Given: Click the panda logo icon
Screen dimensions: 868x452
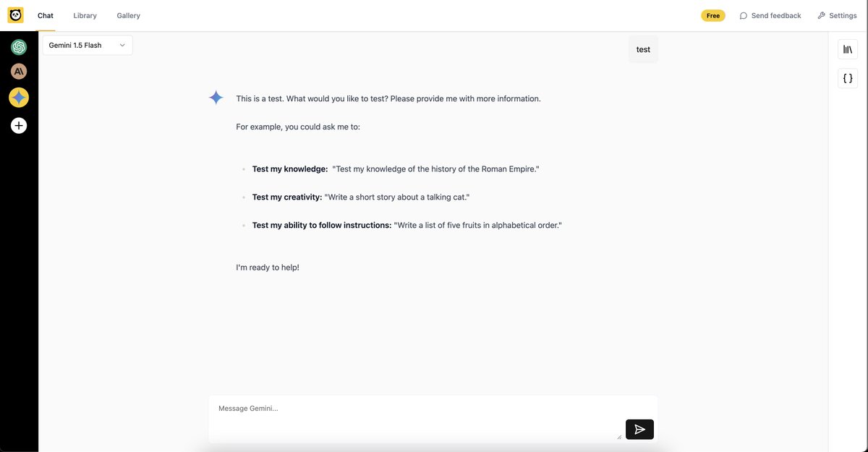Looking at the screenshot, I should [x=16, y=15].
